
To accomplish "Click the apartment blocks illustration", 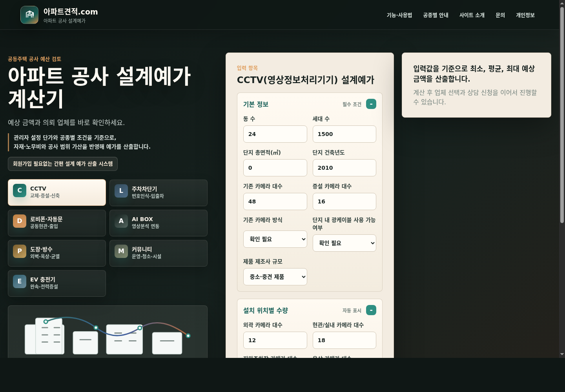I will [108, 332].
